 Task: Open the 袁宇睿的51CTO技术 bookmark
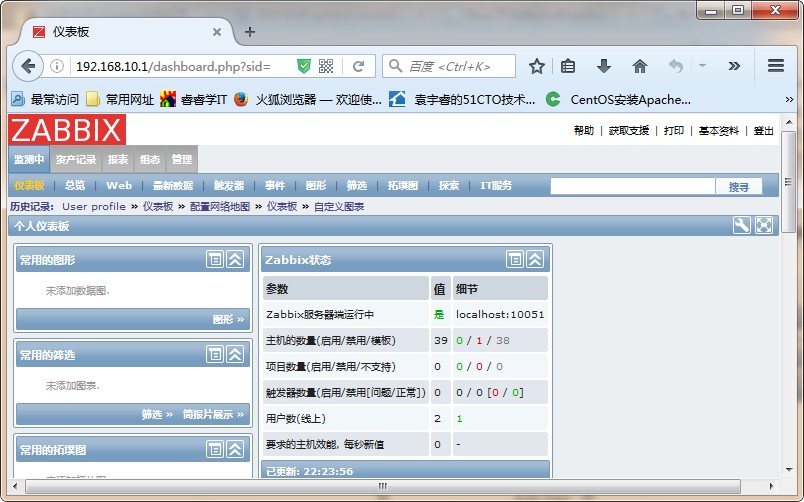[462, 99]
